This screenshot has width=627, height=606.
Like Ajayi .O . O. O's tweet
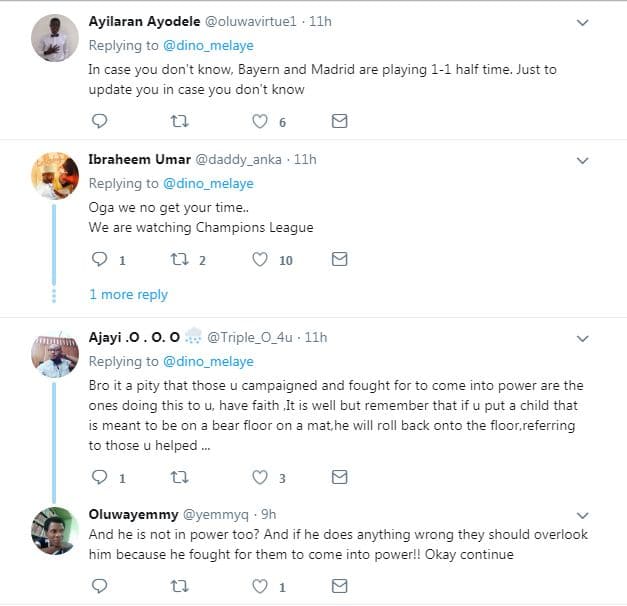(260, 477)
